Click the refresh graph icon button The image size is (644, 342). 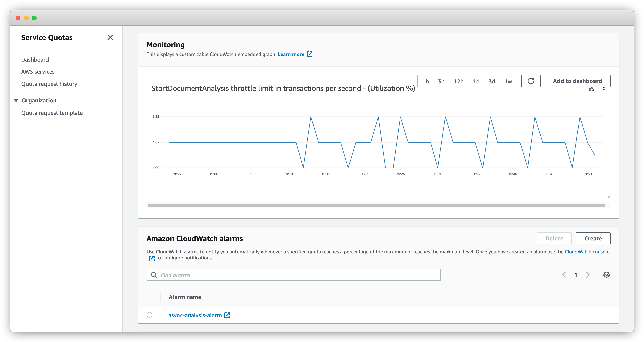click(x=530, y=81)
